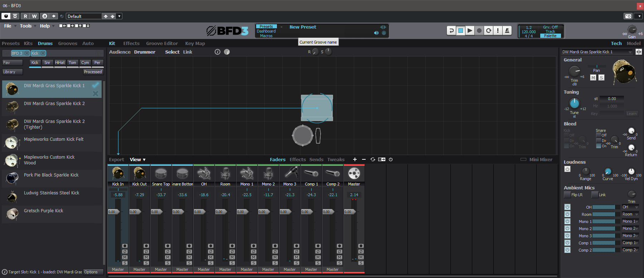Toggle the Room ambient mic power button
644x278 pixels.
click(x=567, y=214)
